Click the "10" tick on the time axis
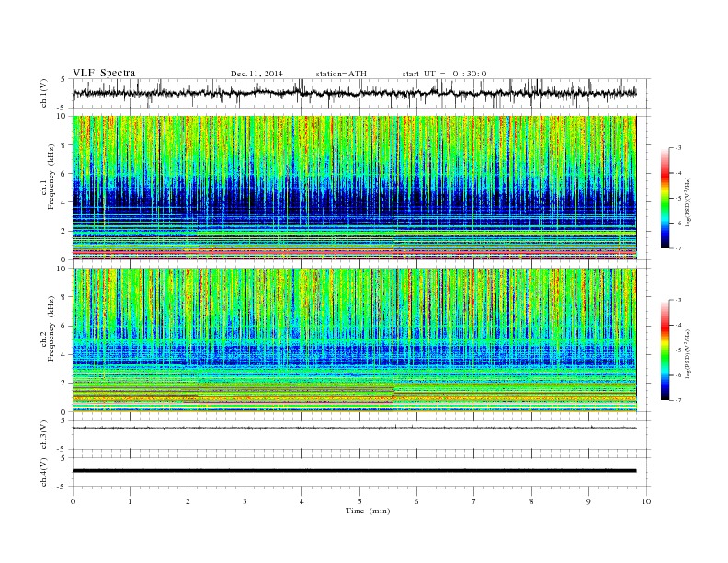 646,501
